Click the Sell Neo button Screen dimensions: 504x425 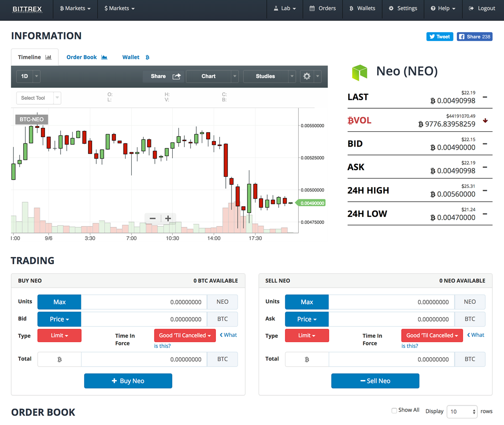coord(375,381)
